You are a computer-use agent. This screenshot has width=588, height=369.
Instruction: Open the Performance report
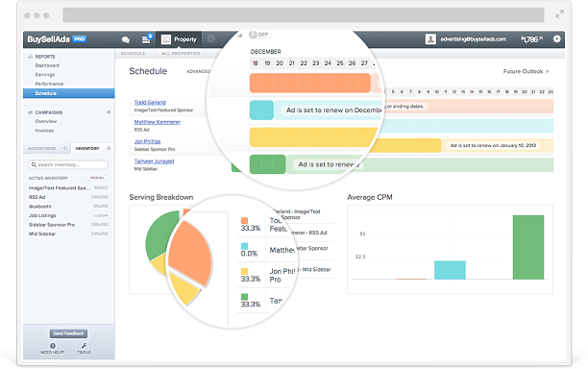49,84
